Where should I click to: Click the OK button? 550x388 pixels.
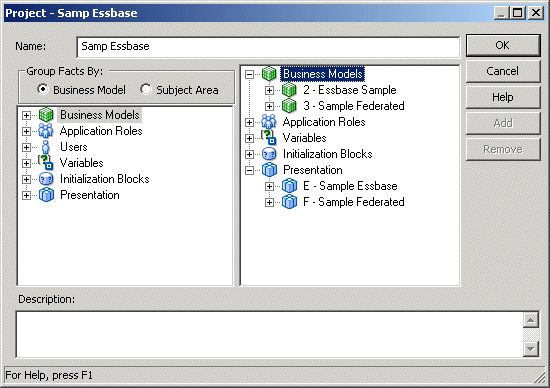coord(503,45)
